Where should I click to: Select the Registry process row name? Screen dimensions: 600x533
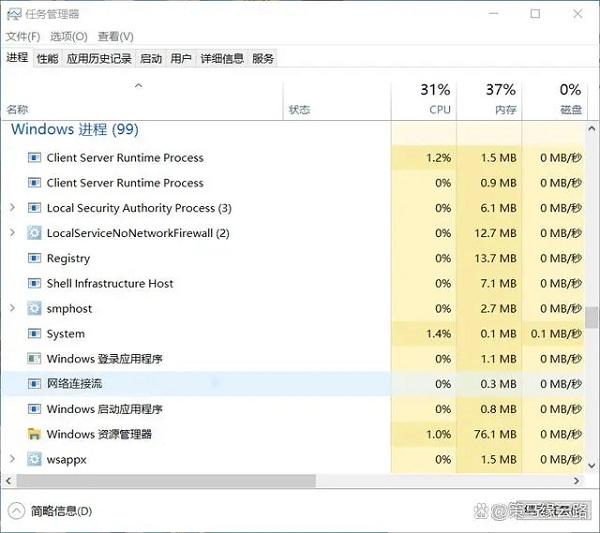[x=68, y=258]
